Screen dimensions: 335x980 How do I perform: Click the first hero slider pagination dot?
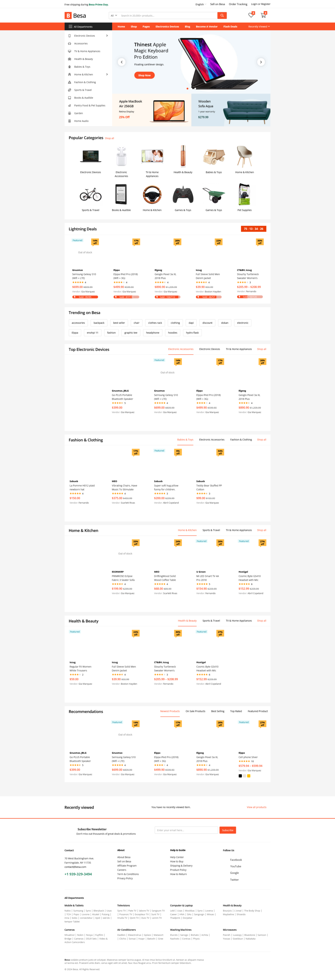click(x=188, y=88)
